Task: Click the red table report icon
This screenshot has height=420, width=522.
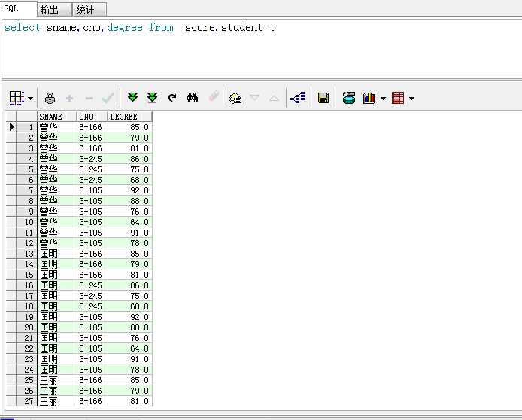Action: [398, 98]
